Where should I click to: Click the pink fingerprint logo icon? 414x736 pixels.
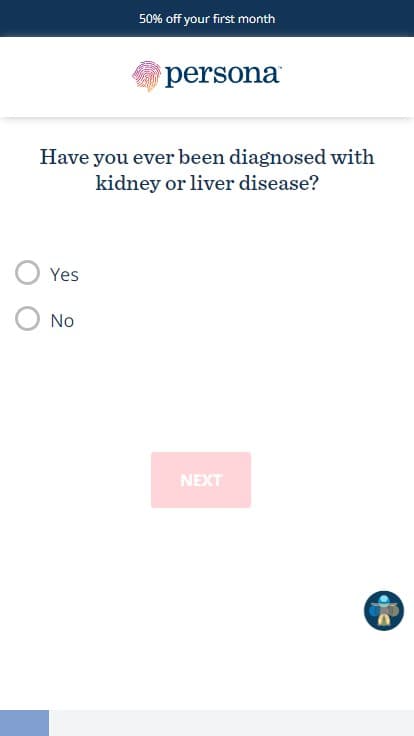pyautogui.click(x=146, y=76)
